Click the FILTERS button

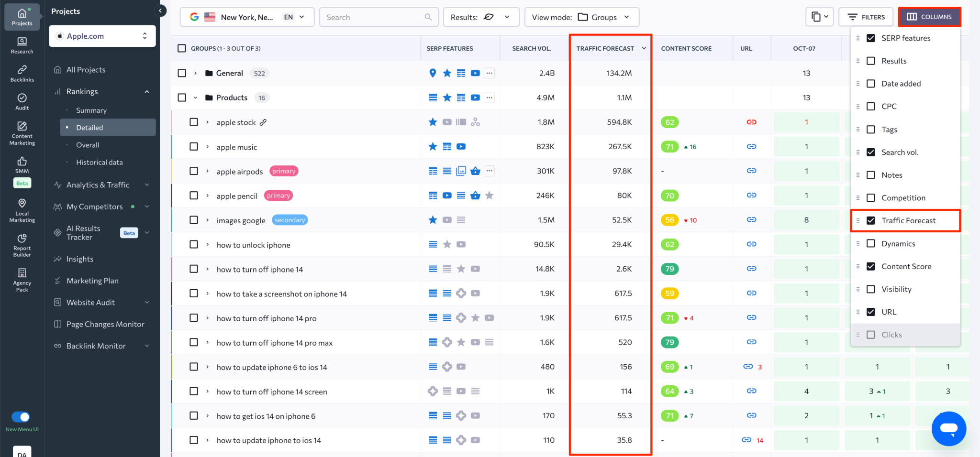(x=866, y=17)
